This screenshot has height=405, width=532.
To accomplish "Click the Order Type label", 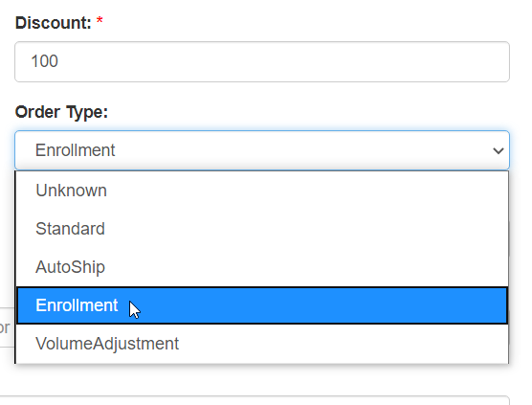I will (x=61, y=112).
